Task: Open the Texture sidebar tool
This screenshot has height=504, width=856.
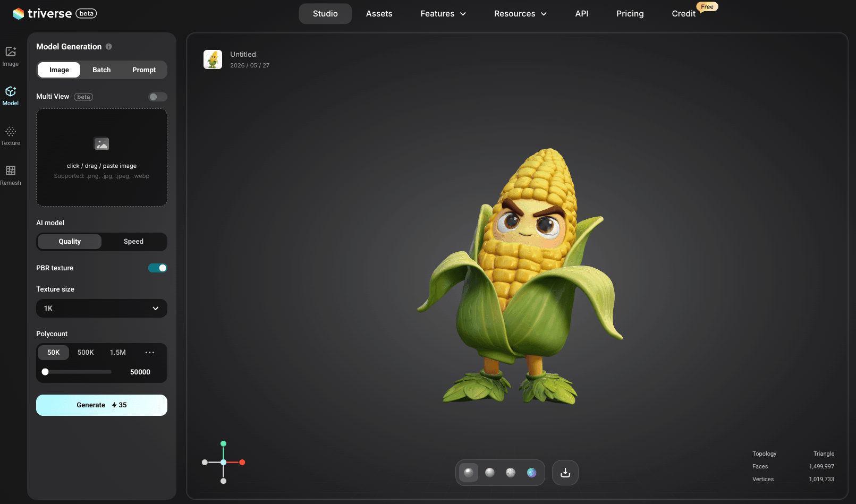Action: [x=11, y=136]
